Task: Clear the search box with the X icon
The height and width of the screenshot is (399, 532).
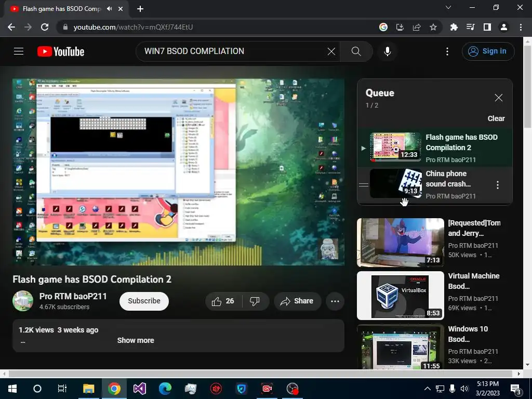Action: [331, 51]
